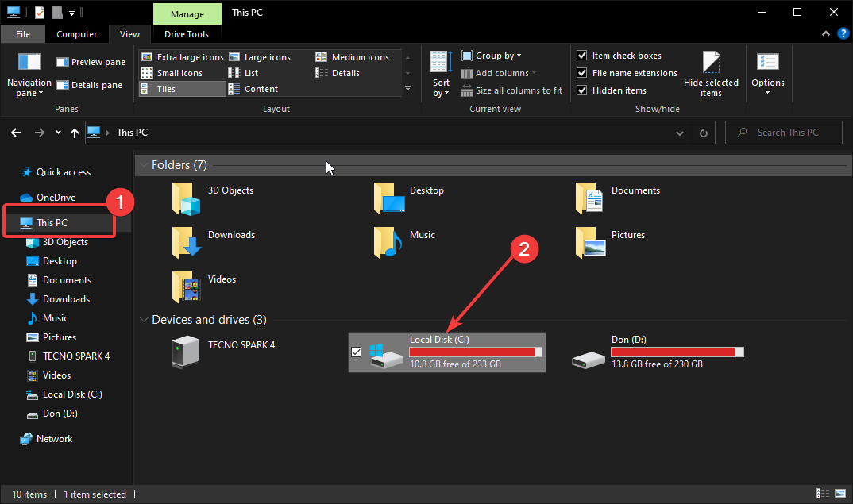This screenshot has width=853, height=504.
Task: Expand address bar history dropdown
Action: [680, 133]
